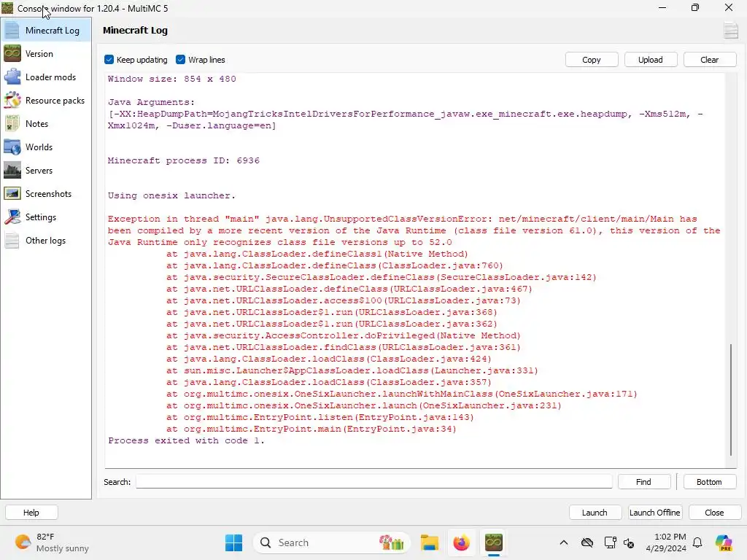Click the Settings tools icon
Viewport: 747px width, 560px height.
point(12,217)
